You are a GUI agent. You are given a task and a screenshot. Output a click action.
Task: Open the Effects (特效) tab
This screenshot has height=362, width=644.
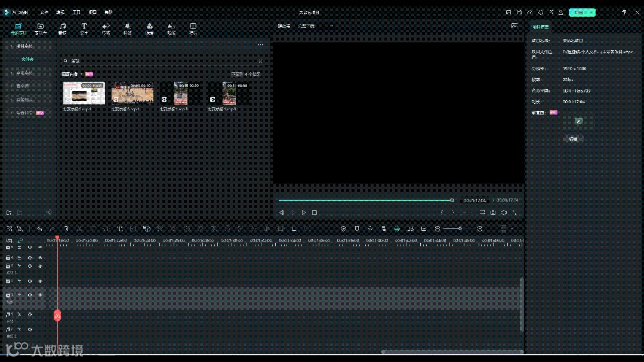tap(128, 29)
